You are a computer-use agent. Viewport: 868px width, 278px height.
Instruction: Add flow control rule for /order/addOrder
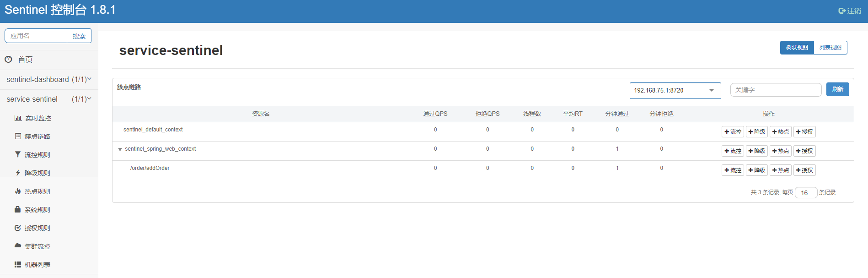(733, 170)
